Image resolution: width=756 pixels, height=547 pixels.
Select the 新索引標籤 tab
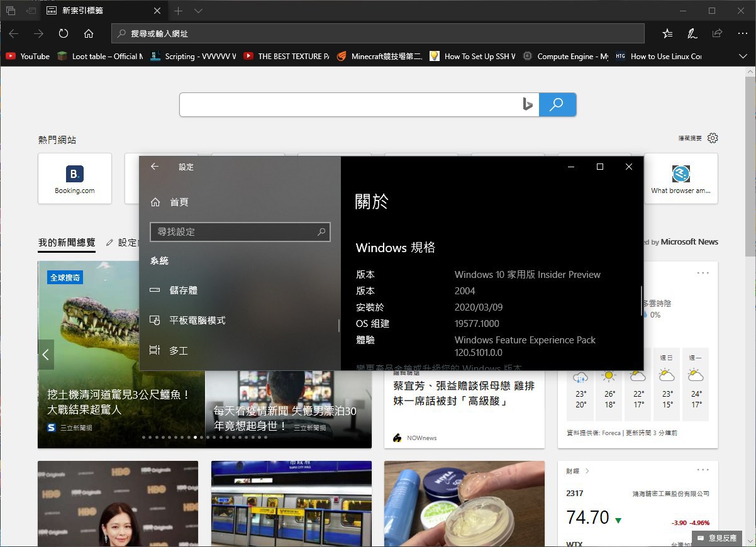click(x=104, y=11)
